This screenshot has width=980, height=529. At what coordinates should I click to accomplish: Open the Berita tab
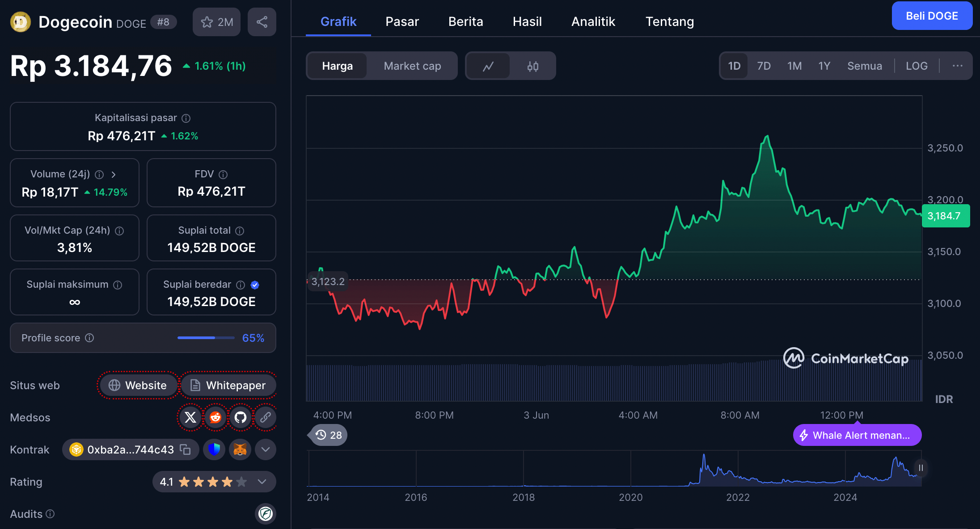[465, 21]
